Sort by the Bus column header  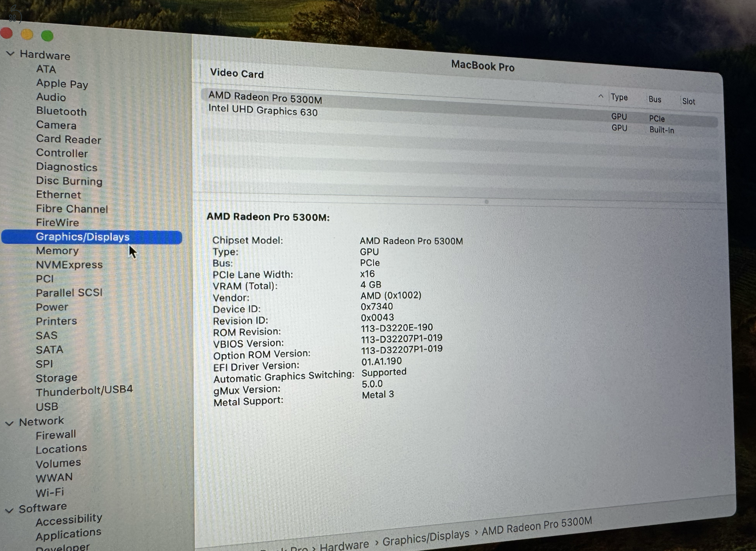(x=655, y=99)
